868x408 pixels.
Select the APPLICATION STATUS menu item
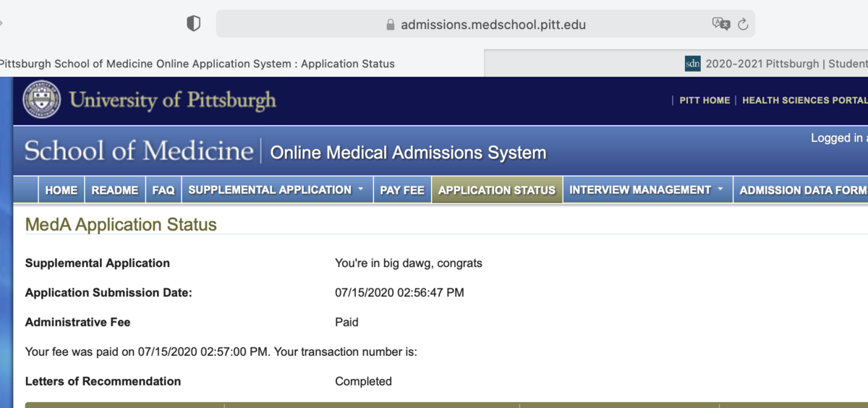click(x=497, y=190)
